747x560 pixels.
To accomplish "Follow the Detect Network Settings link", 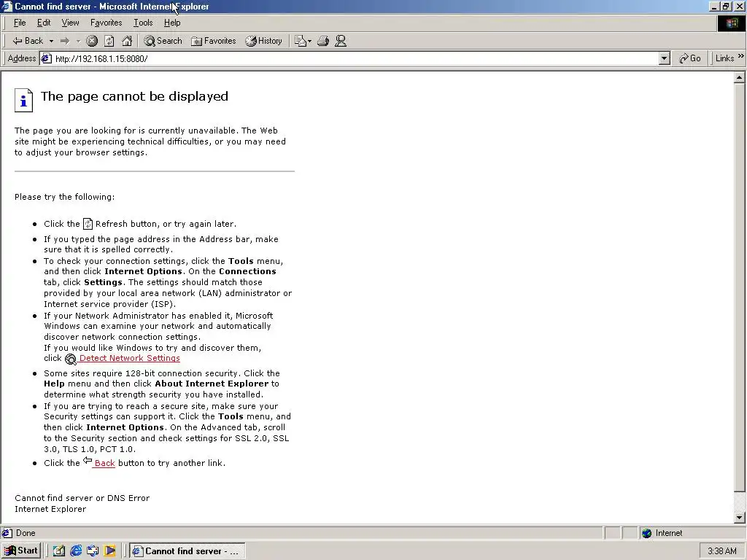I will 130,358.
